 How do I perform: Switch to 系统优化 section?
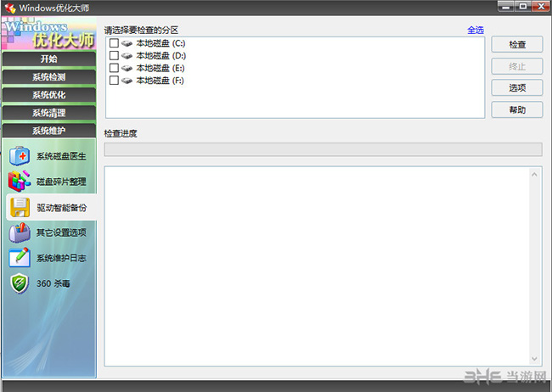pos(49,95)
